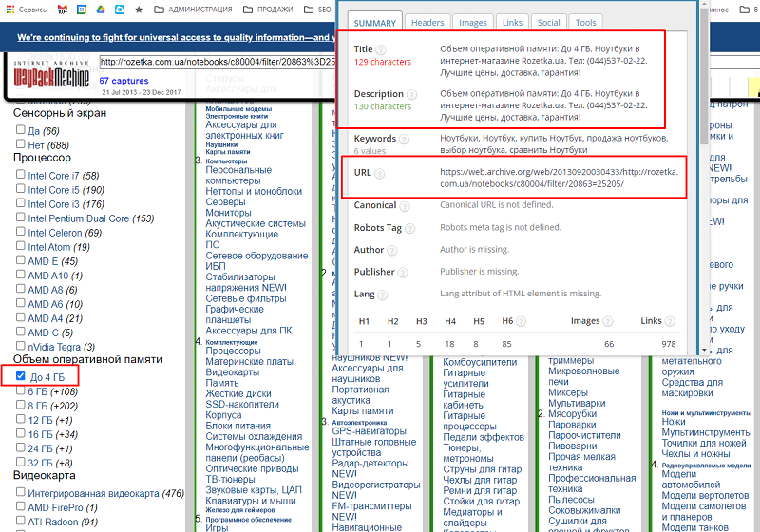The height and width of the screenshot is (532, 760).
Task: Click the Wayback Machine logo
Action: pos(52,76)
